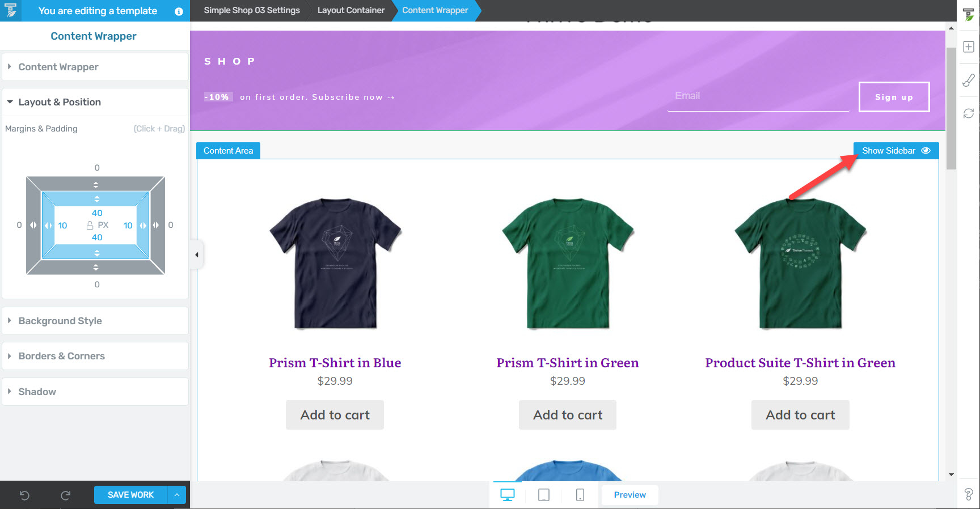
Task: Click left padding value 10
Action: coord(62,226)
